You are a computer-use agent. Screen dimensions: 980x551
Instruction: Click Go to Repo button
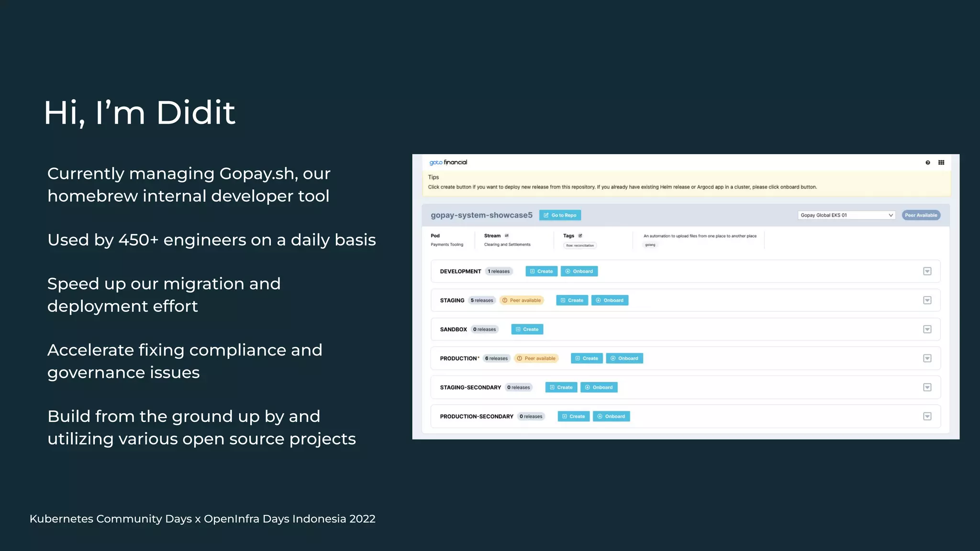[x=560, y=215]
